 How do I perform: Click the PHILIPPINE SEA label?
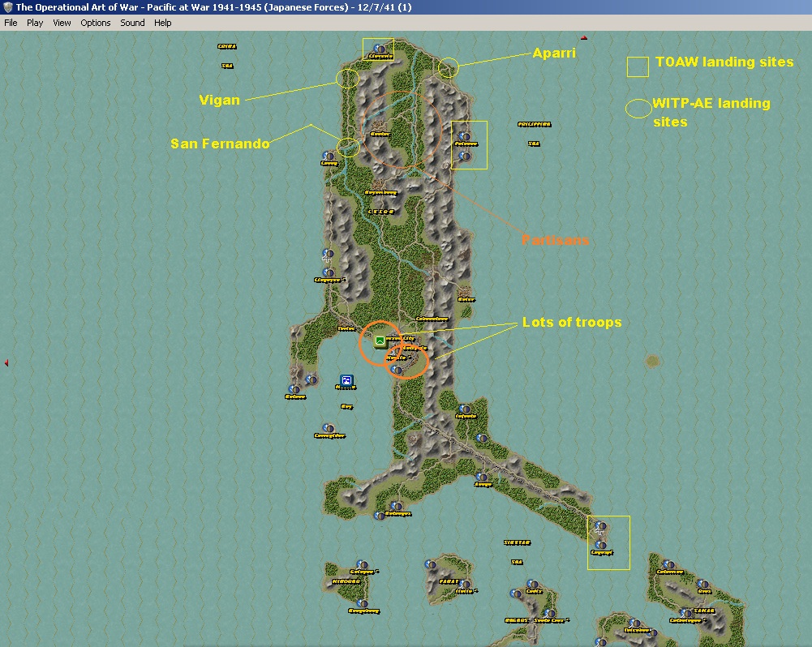click(x=534, y=134)
